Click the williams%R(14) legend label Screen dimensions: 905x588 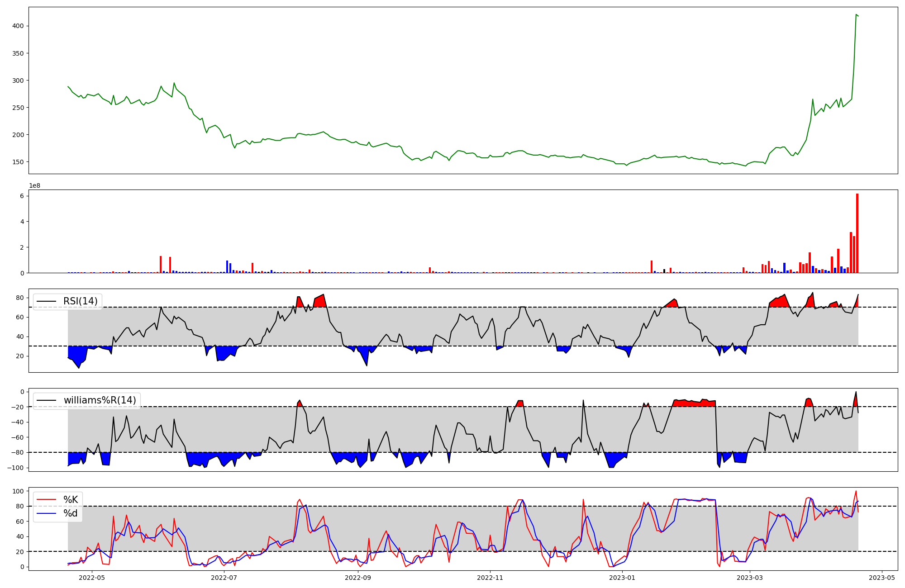pyautogui.click(x=100, y=400)
